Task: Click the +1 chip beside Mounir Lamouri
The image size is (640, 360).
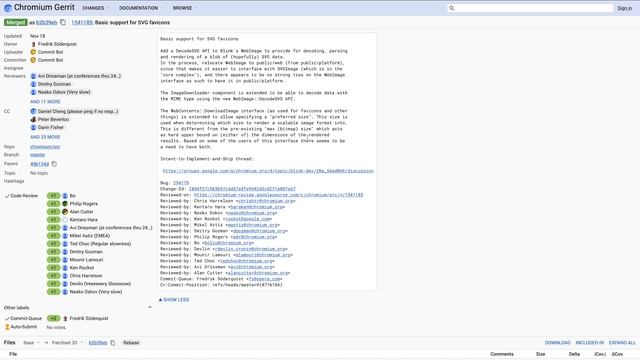Action: point(53,260)
